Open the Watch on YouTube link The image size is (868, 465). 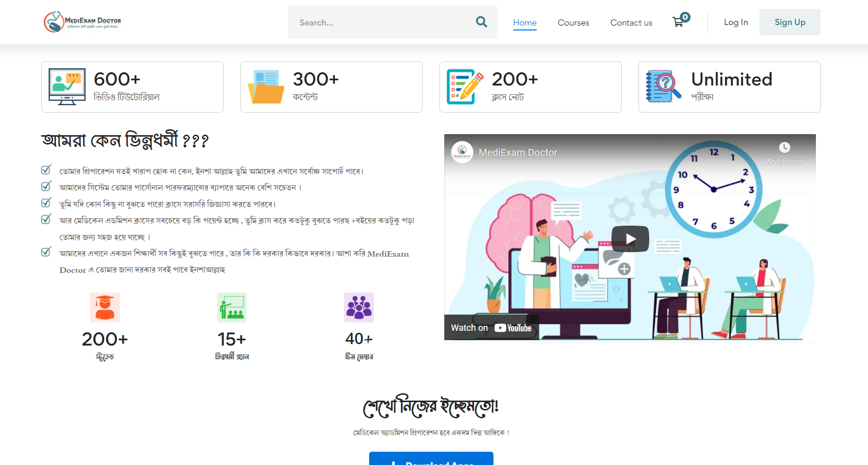[x=491, y=327]
